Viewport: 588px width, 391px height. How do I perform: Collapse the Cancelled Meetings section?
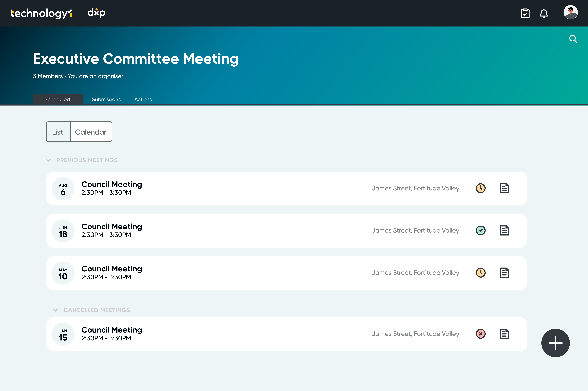click(55, 310)
